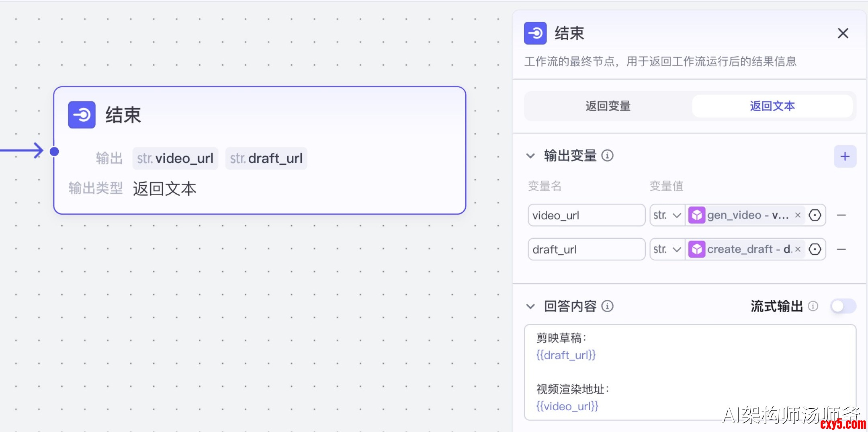
Task: Click the draft_url variable name field
Action: pyautogui.click(x=586, y=250)
